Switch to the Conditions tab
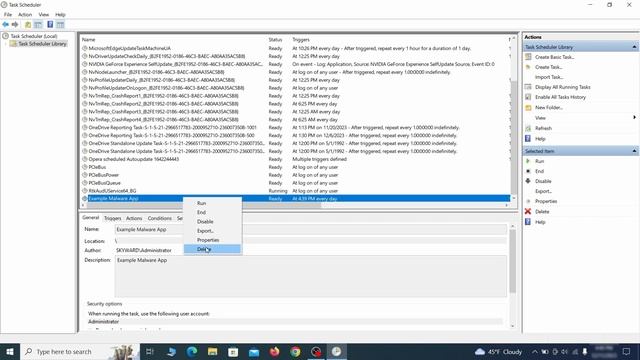This screenshot has height=360, width=640. (x=160, y=218)
